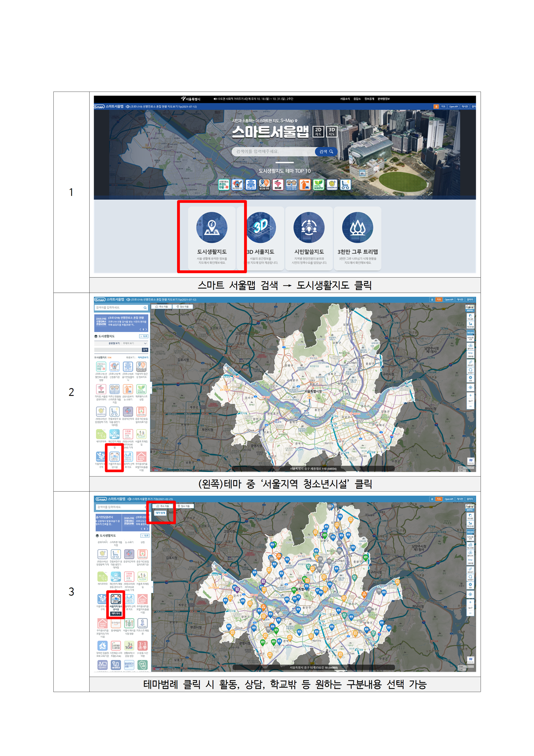This screenshot has width=534, height=756.
Task: Open the 3D 서울지도 card icon
Action: [261, 227]
